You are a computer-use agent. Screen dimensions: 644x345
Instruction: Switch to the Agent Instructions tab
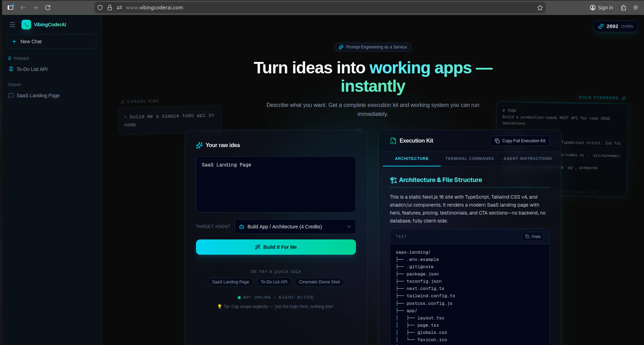pyautogui.click(x=528, y=158)
